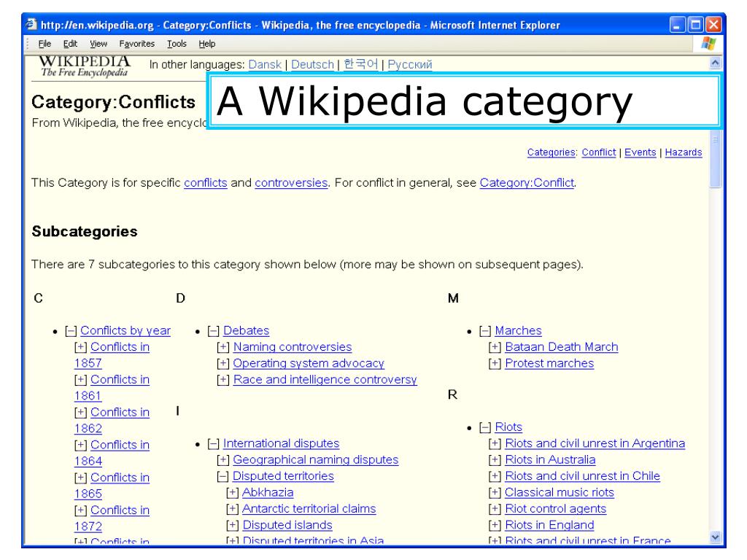The height and width of the screenshot is (560, 747).
Task: Open the Hazards category link
Action: (x=683, y=152)
